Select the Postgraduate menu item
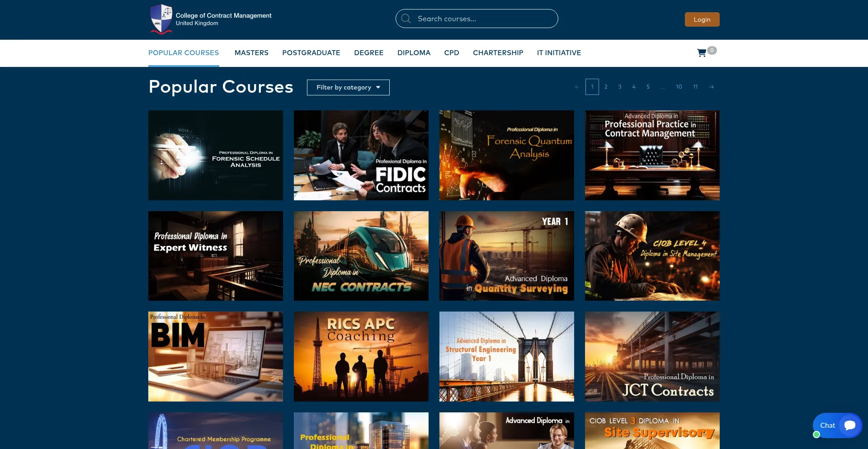The image size is (868, 449). coord(311,53)
